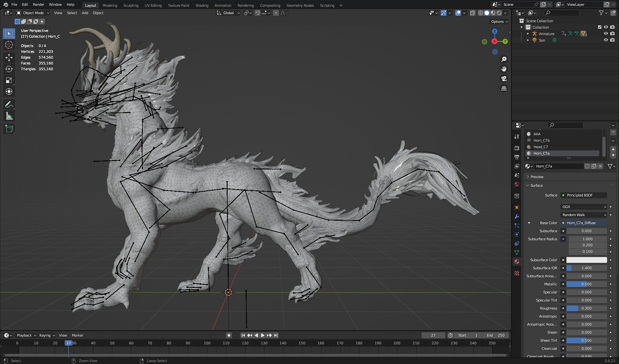Open the GGX distribution dropdown

point(584,207)
